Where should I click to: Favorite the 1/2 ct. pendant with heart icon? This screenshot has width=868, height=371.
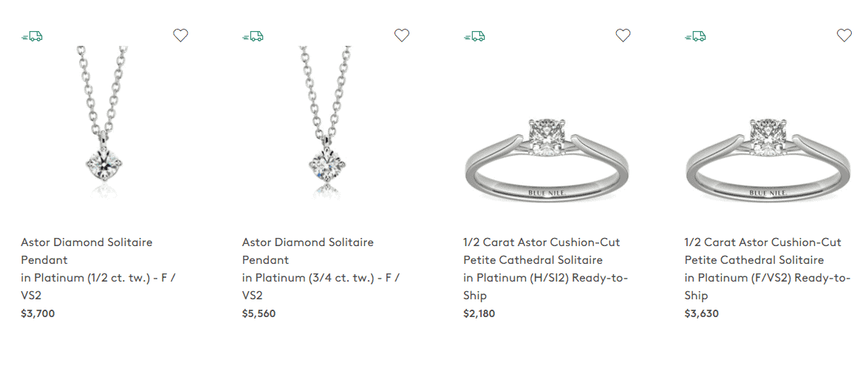(181, 35)
